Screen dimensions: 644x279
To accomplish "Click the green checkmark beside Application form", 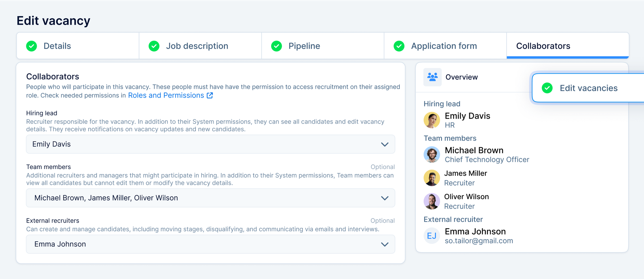I will click(399, 46).
